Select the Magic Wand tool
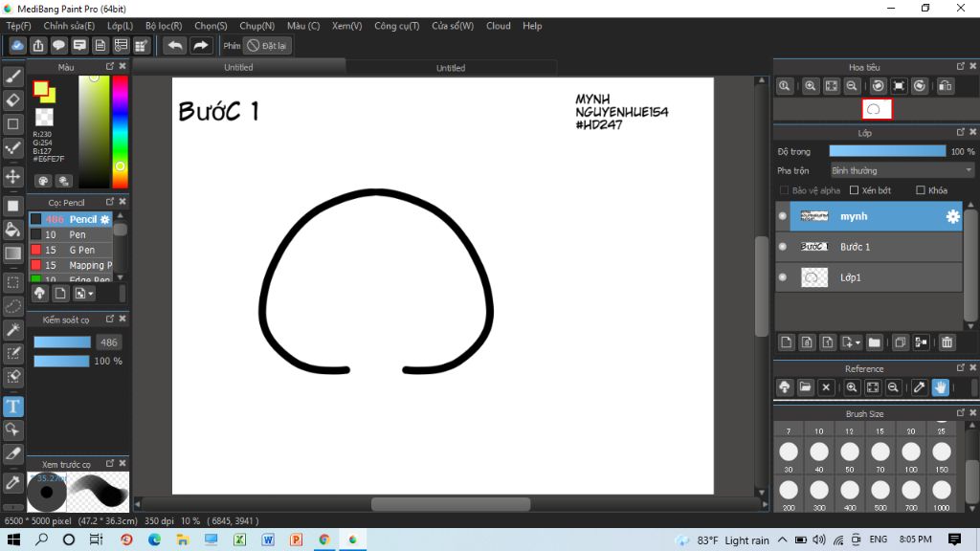Screen dimensions: 980x551 tap(13, 330)
